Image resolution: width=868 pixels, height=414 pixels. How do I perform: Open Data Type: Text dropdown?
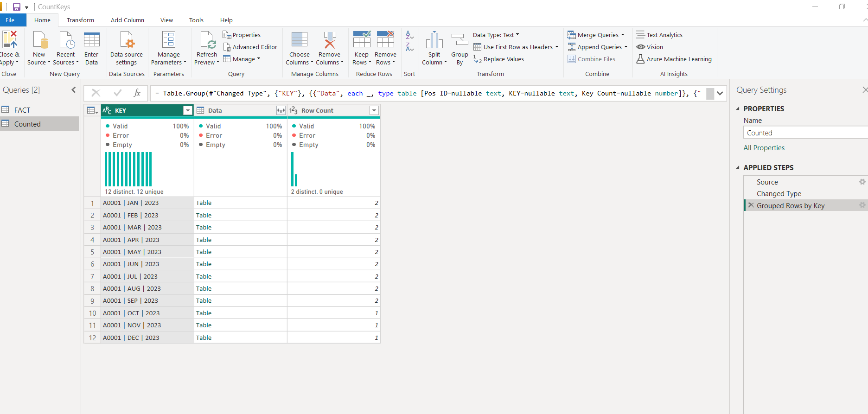496,35
